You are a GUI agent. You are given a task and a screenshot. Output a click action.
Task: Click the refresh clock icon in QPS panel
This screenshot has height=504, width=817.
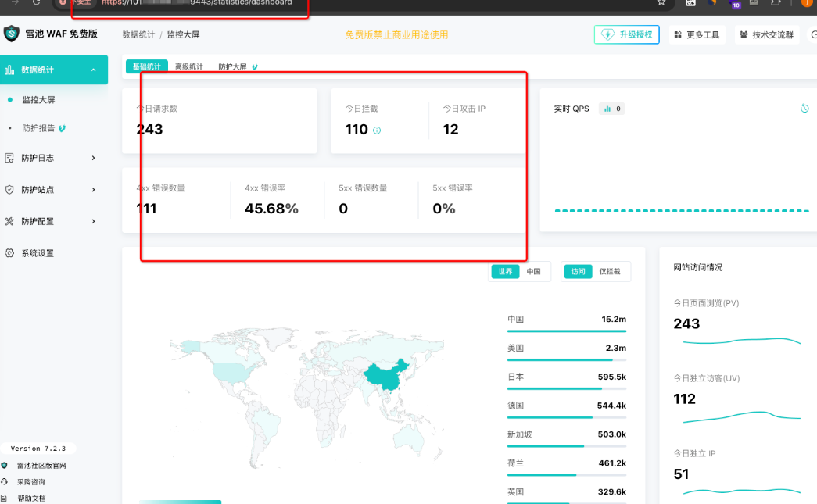[804, 109]
